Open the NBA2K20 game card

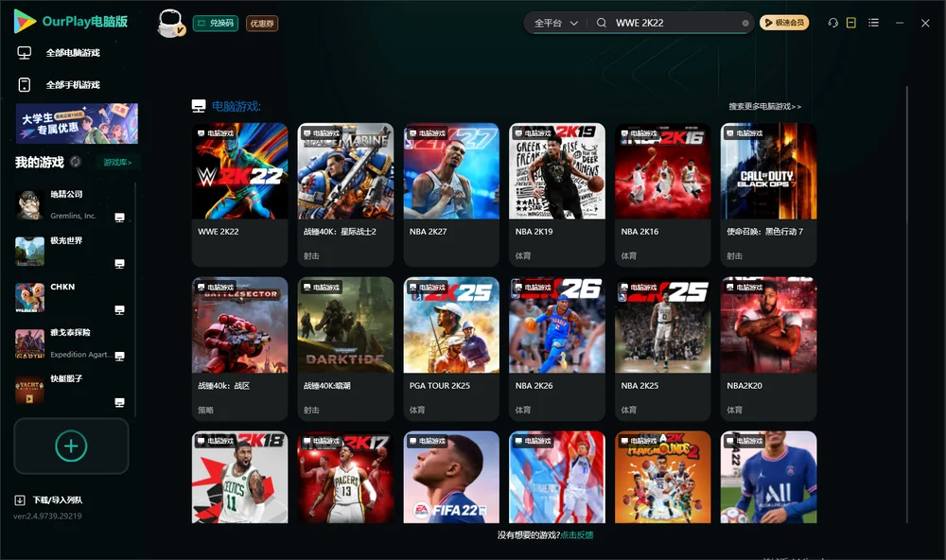pyautogui.click(x=768, y=349)
